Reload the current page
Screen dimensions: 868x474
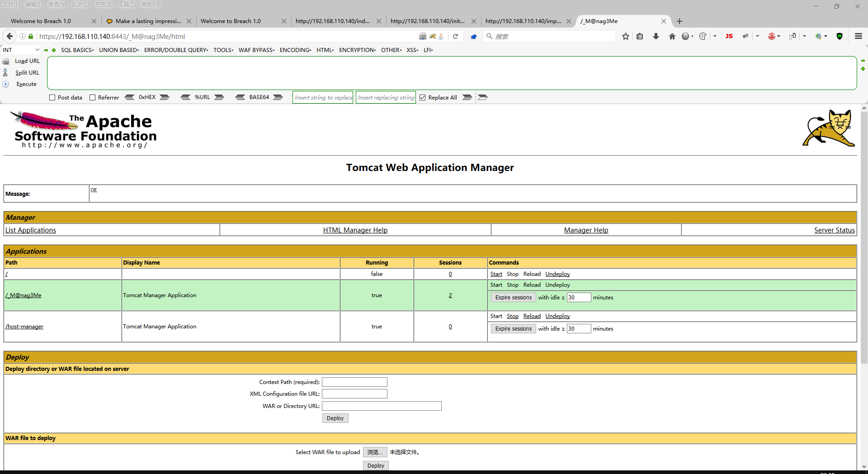point(455,36)
